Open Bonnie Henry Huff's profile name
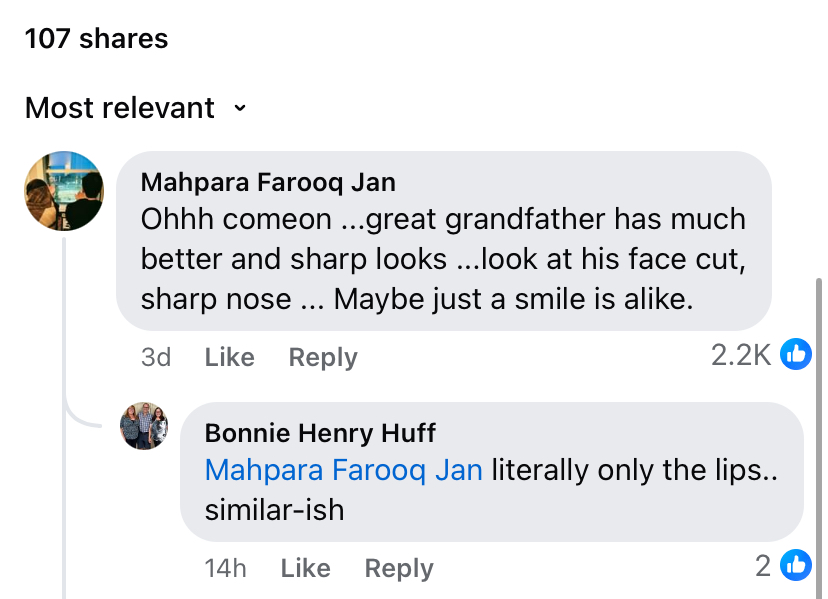The width and height of the screenshot is (828, 599). (x=320, y=433)
